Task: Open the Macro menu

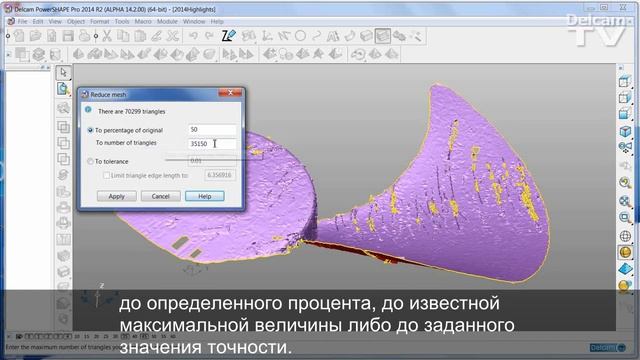Action: (x=143, y=22)
